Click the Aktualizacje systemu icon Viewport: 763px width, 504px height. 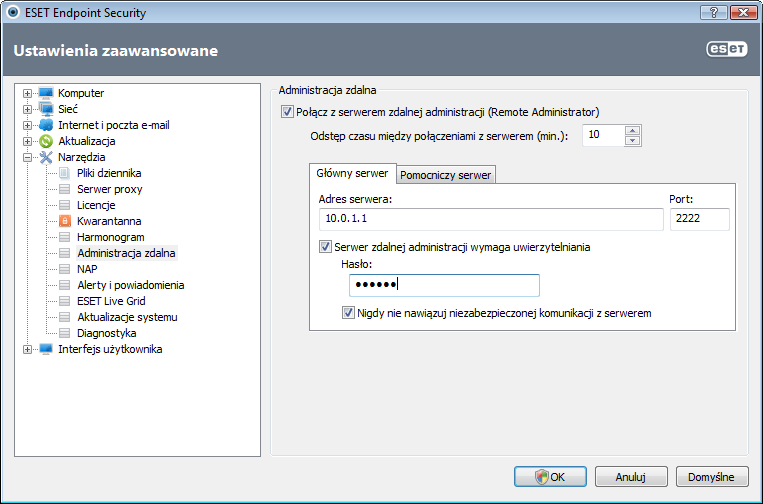pyautogui.click(x=64, y=317)
